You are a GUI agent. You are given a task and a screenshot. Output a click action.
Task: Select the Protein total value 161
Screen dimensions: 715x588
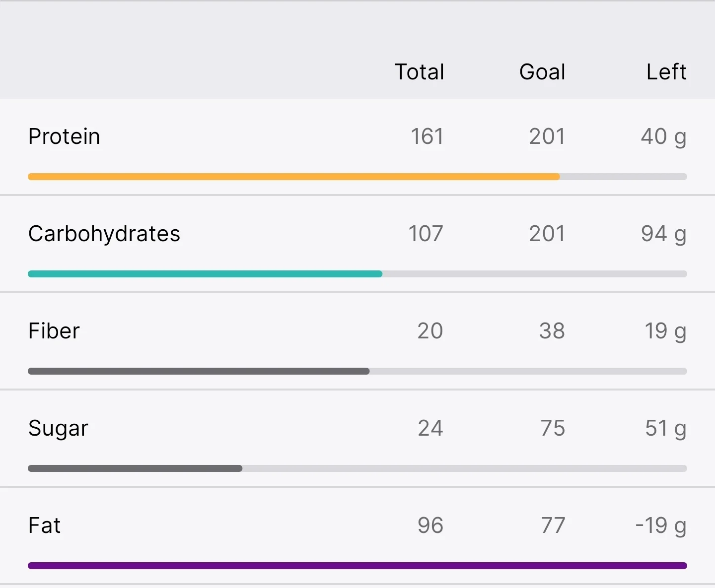(427, 136)
